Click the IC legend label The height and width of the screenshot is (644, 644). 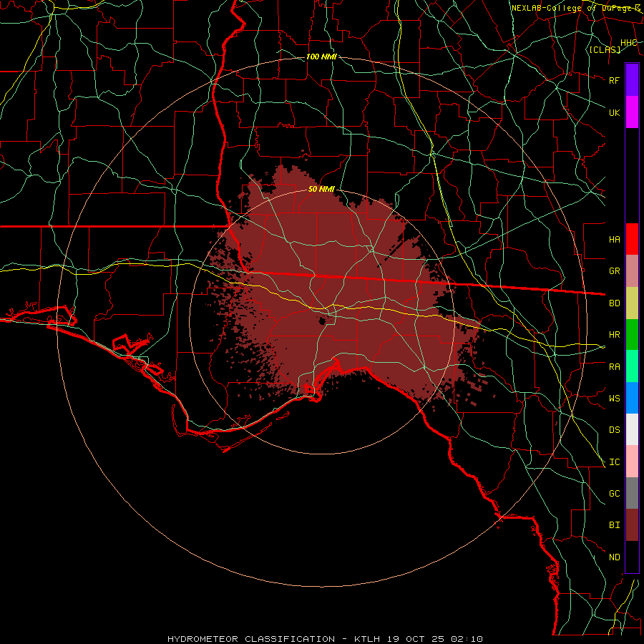pyautogui.click(x=614, y=462)
